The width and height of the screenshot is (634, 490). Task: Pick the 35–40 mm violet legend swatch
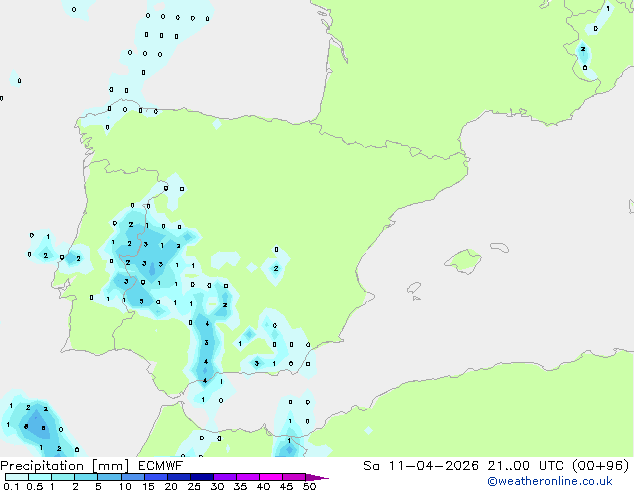(x=248, y=477)
